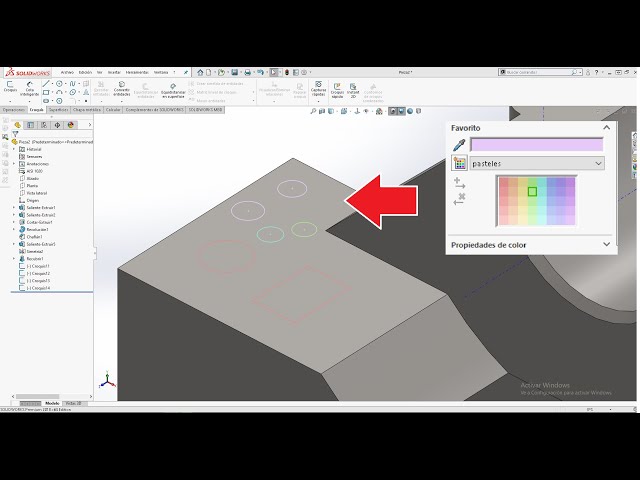The image size is (640, 480).
Task: Click the Select cursor tool icon
Action: click(x=274, y=72)
